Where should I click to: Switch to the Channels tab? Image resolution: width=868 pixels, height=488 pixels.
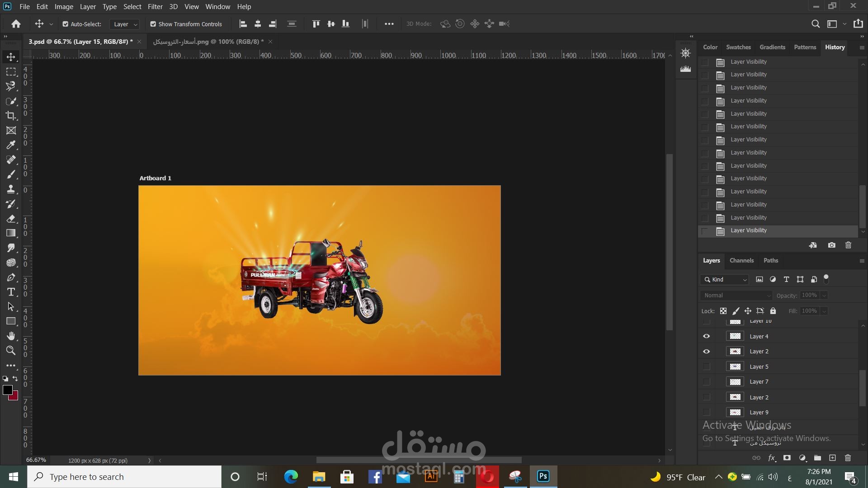(741, 261)
